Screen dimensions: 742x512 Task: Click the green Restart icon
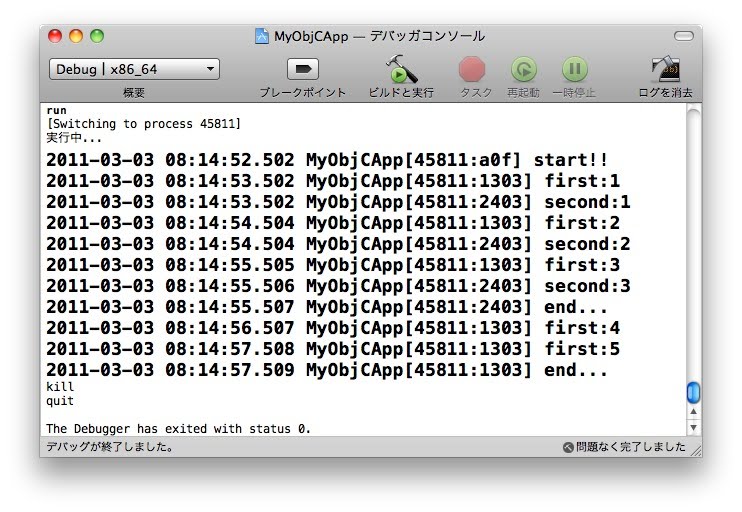click(523, 69)
